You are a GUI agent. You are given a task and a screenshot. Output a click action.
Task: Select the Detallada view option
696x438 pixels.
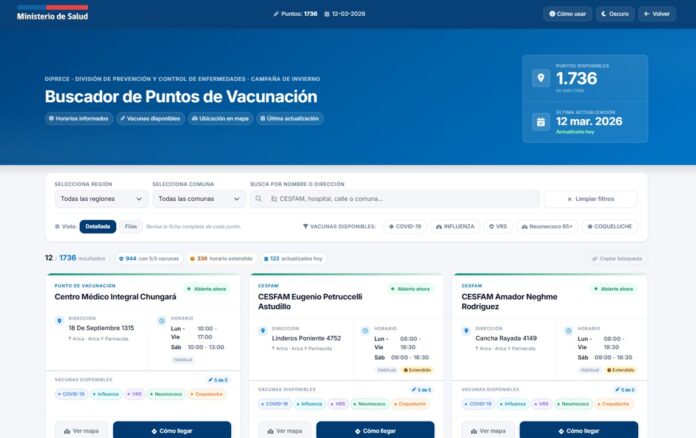[x=98, y=227]
